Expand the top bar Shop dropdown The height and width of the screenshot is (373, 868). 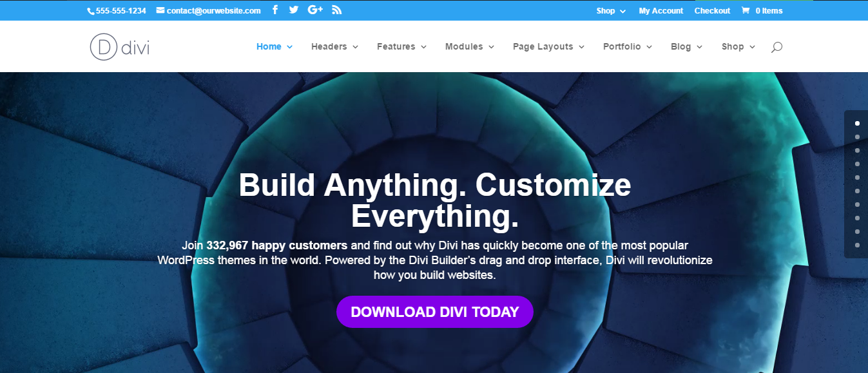click(x=611, y=10)
